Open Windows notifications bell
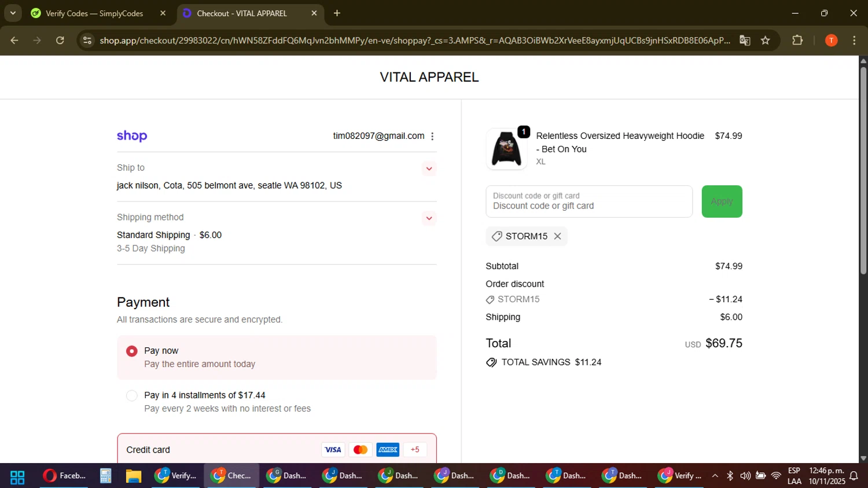Screen dimensions: 868x488 coord(854,476)
